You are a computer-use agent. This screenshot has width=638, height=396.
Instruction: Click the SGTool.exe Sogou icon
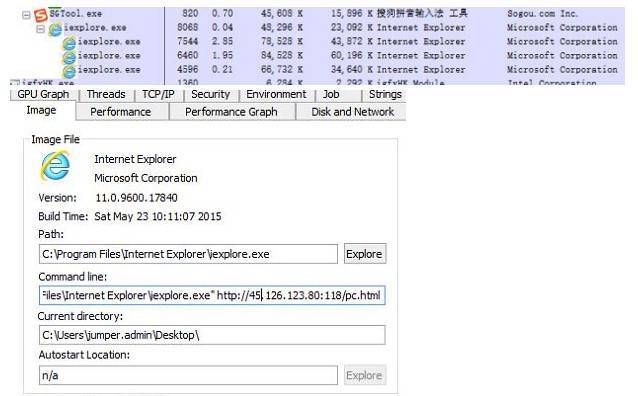(41, 15)
